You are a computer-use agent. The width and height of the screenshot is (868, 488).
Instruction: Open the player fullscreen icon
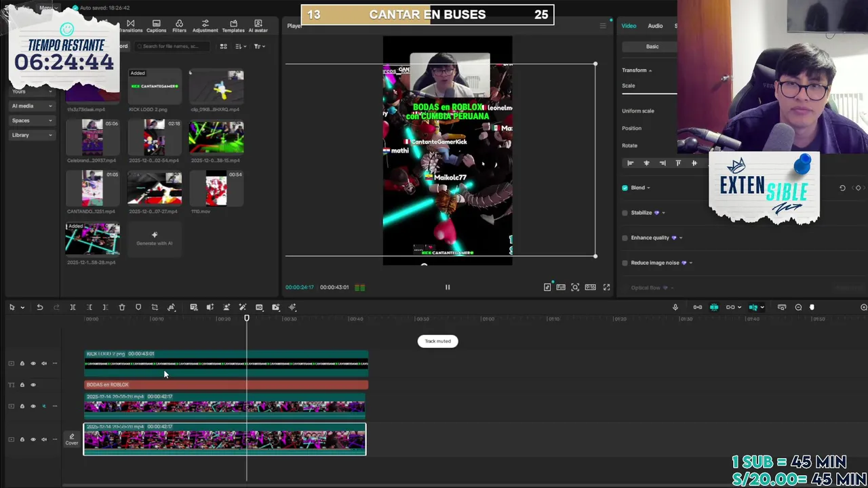[606, 287]
